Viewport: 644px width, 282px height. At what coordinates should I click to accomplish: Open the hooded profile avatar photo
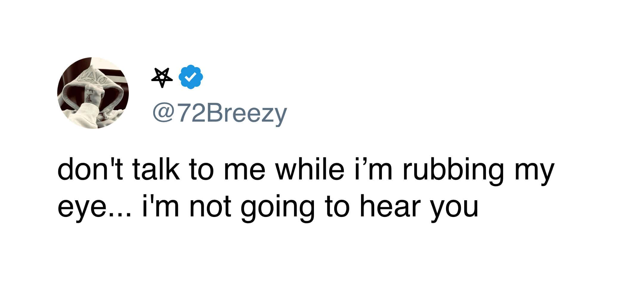pos(93,93)
